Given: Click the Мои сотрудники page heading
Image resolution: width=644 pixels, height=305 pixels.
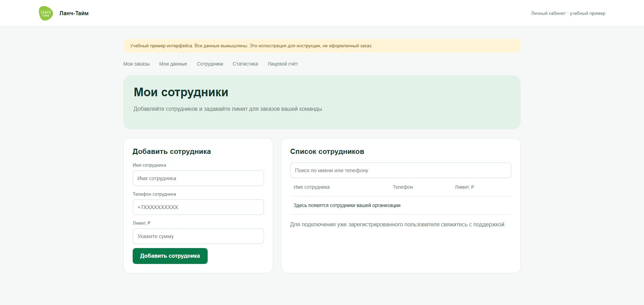Looking at the screenshot, I should 181,92.
